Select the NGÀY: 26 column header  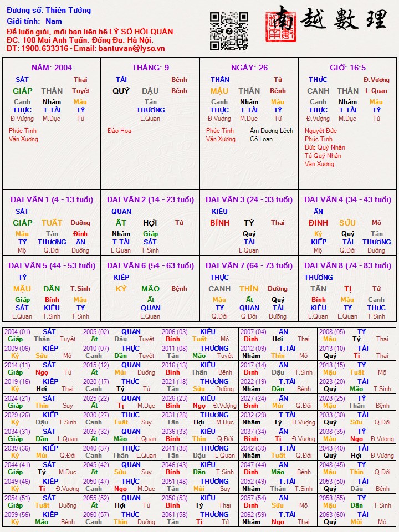point(249,68)
